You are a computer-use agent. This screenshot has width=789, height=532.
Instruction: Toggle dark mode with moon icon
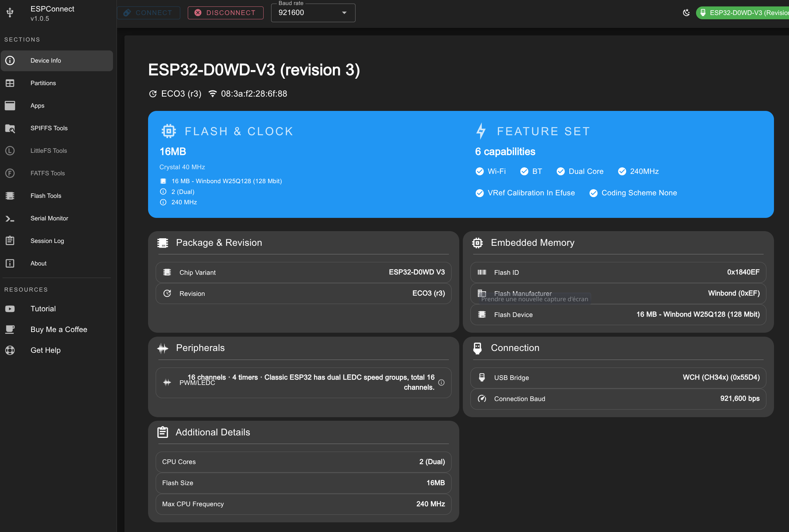coord(686,13)
